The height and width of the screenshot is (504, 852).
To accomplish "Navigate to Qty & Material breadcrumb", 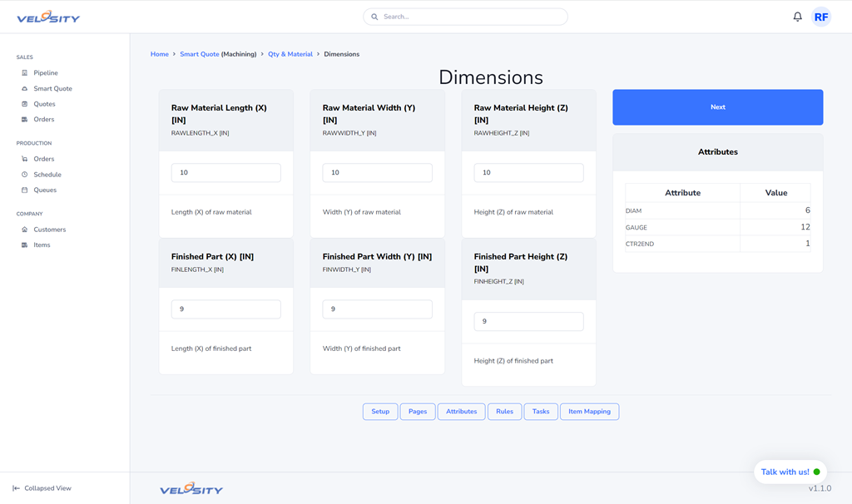I will (x=290, y=54).
